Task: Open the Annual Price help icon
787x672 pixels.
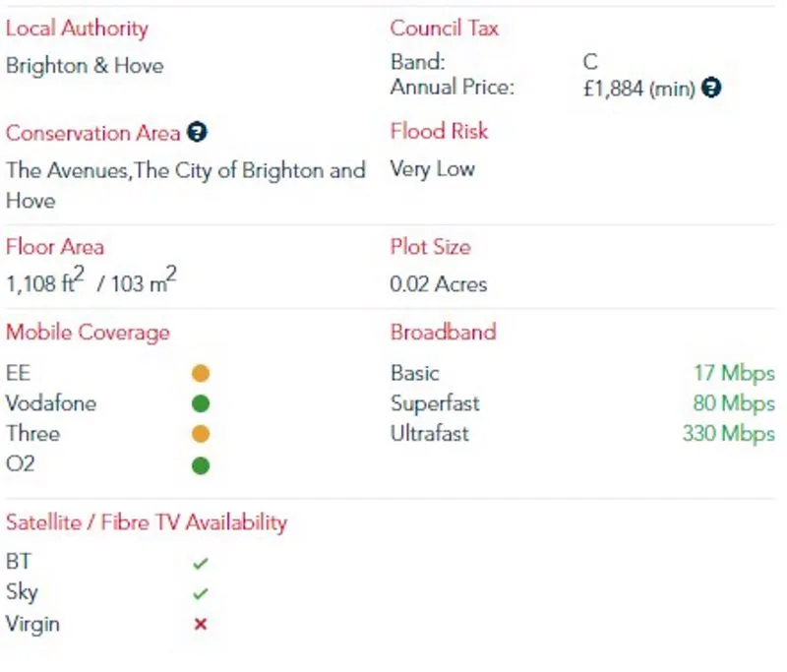Action: point(710,88)
